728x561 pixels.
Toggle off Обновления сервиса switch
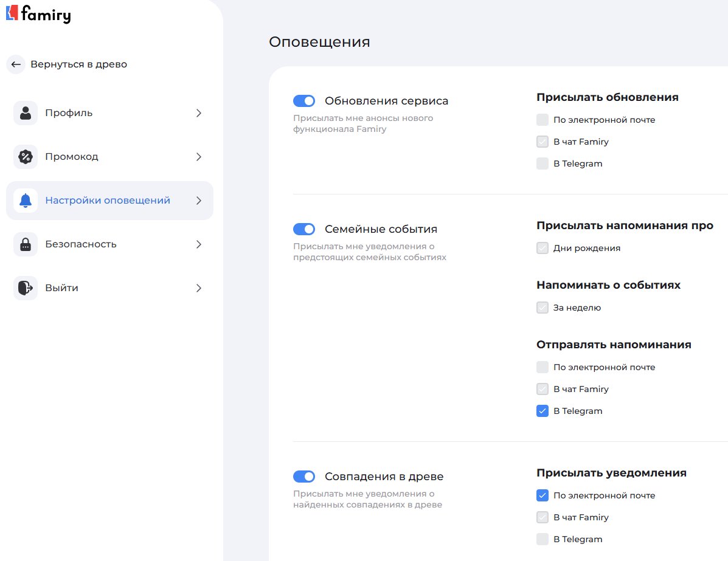(304, 101)
